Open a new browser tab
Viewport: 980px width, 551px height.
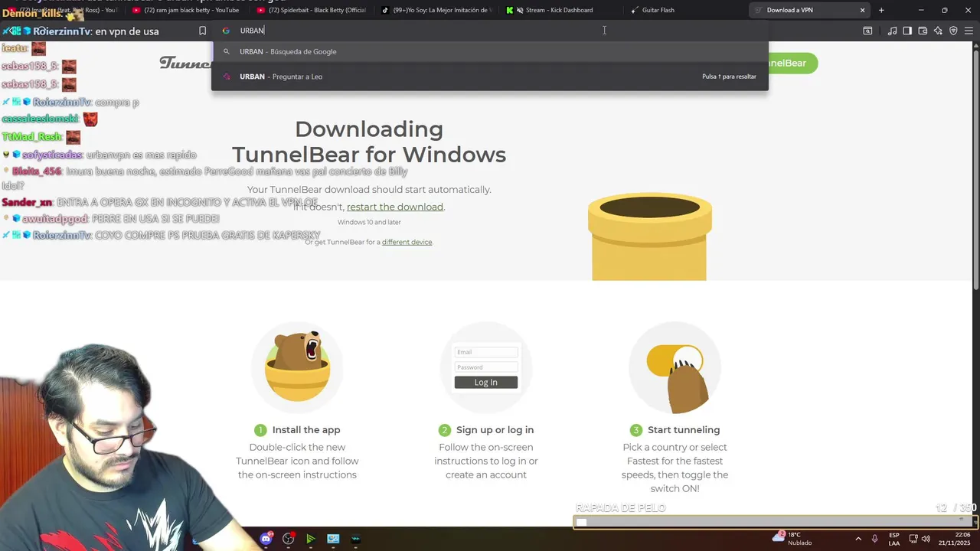point(881,10)
